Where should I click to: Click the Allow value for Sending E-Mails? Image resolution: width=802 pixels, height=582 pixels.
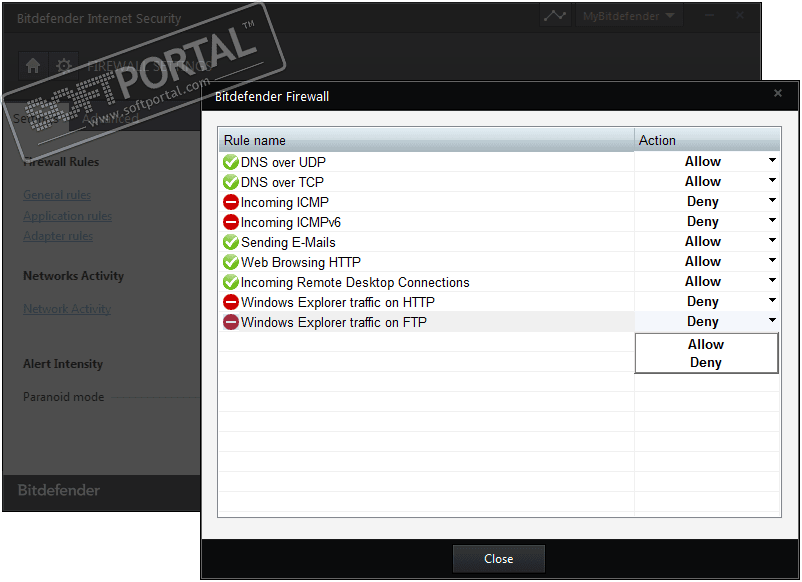[703, 241]
